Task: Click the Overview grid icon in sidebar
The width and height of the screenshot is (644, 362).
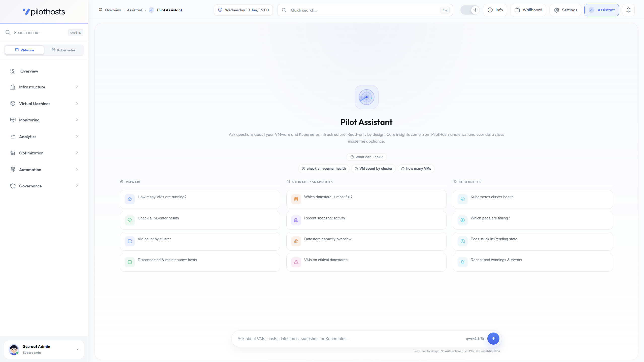Action: 13,71
